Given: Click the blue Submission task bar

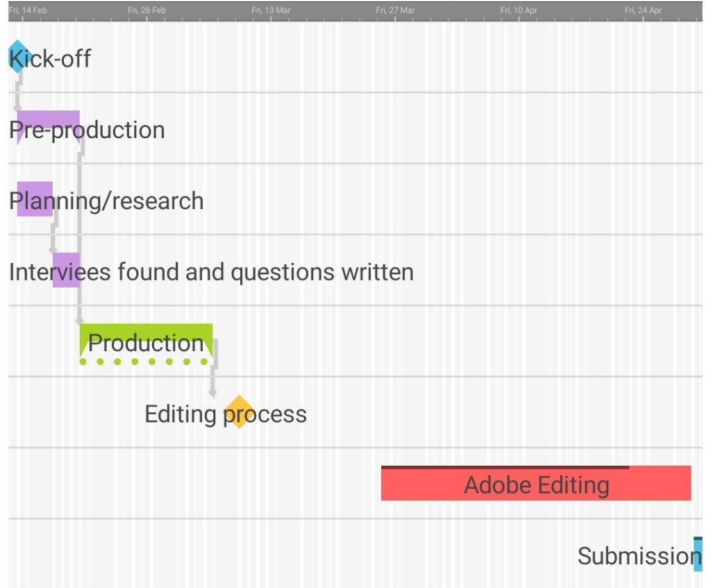Looking at the screenshot, I should tap(698, 555).
